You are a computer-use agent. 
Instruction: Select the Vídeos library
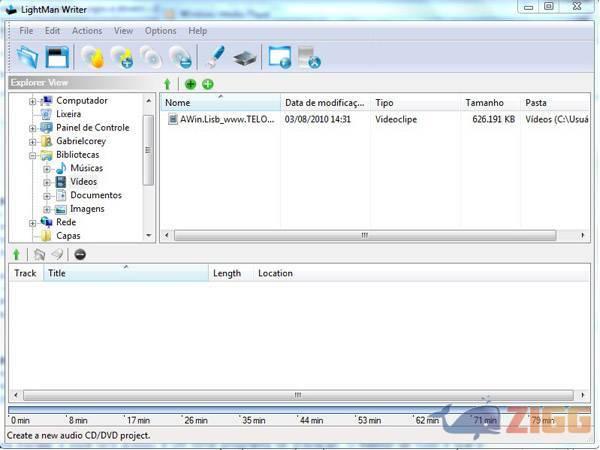click(83, 182)
